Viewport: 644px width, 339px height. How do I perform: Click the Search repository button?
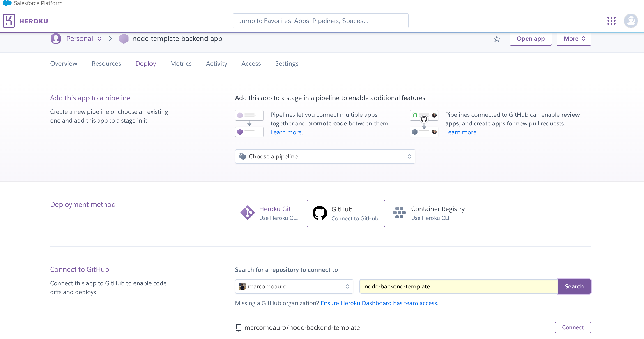tap(574, 286)
